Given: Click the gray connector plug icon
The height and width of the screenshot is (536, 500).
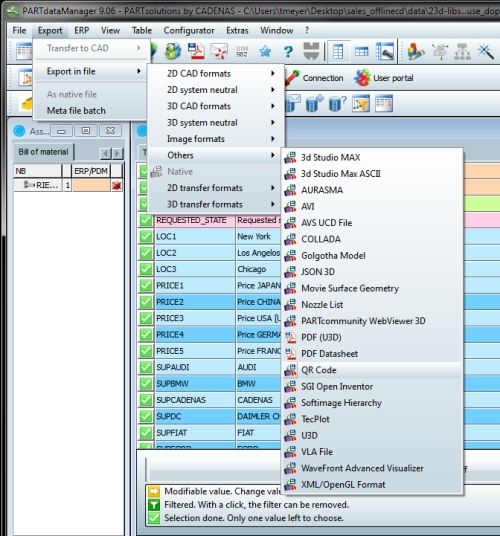Looking at the screenshot, I should click(311, 51).
